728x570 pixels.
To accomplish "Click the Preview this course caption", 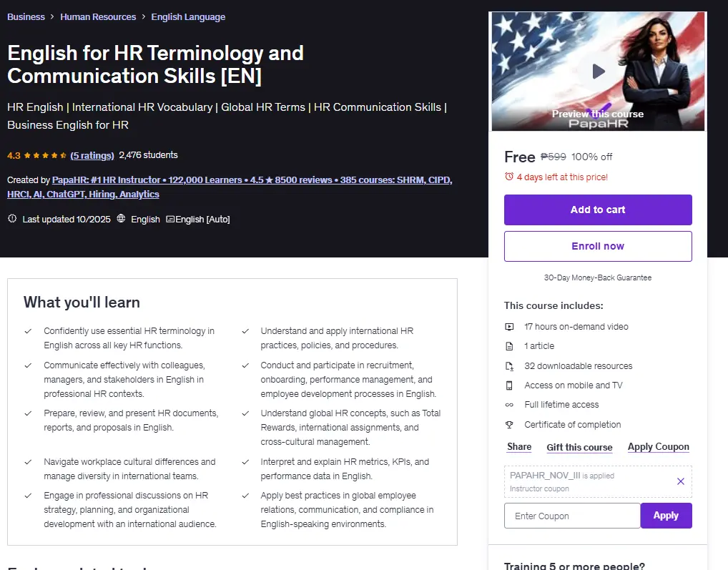I will (x=598, y=114).
